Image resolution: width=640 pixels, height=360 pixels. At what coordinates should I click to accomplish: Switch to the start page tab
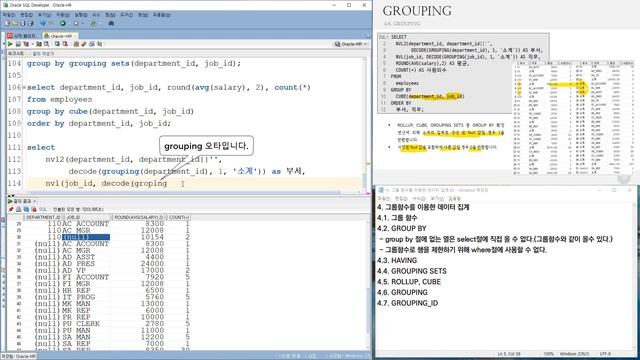click(x=22, y=36)
